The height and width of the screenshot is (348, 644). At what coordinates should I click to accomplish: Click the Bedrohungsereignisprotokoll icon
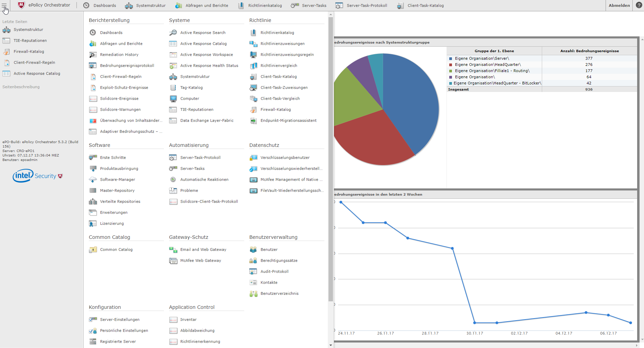click(x=93, y=66)
